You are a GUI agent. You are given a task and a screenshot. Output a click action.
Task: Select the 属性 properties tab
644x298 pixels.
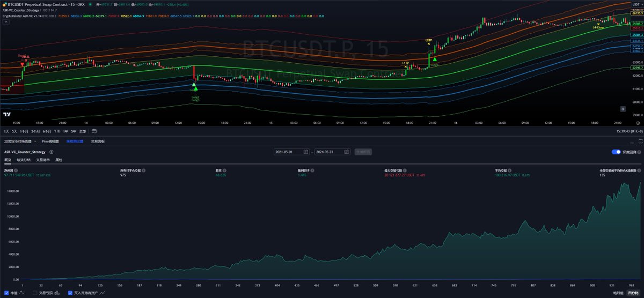pos(59,160)
